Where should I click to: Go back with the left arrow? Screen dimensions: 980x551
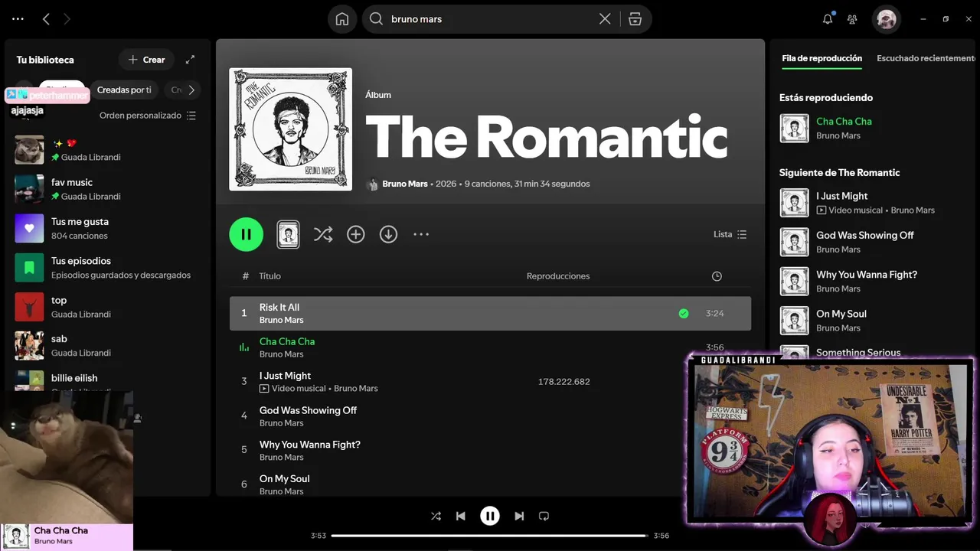pyautogui.click(x=46, y=19)
